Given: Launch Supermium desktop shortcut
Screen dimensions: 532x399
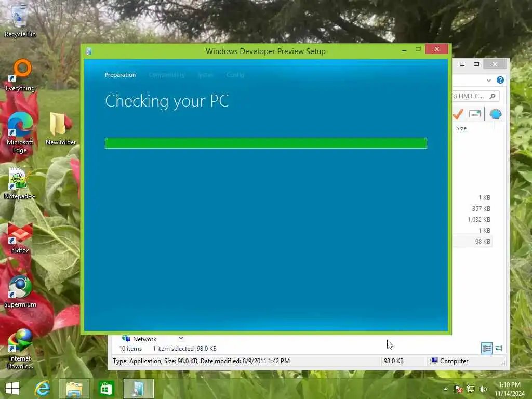Looking at the screenshot, I should [x=20, y=291].
